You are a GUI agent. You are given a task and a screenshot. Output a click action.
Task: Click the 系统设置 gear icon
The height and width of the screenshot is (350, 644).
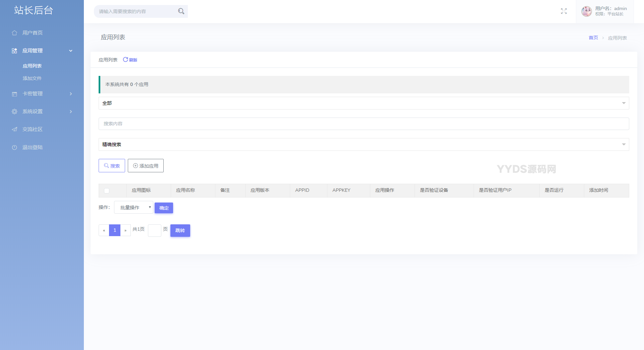pos(14,112)
